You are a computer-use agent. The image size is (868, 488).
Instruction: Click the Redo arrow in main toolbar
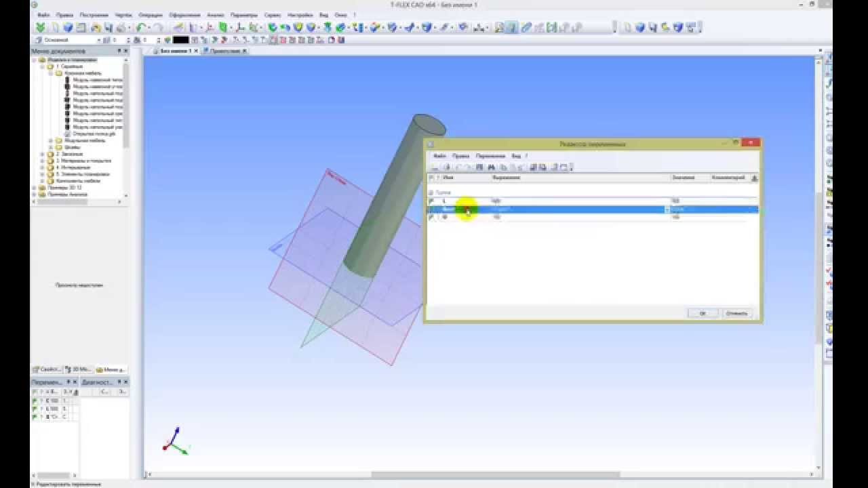point(157,28)
